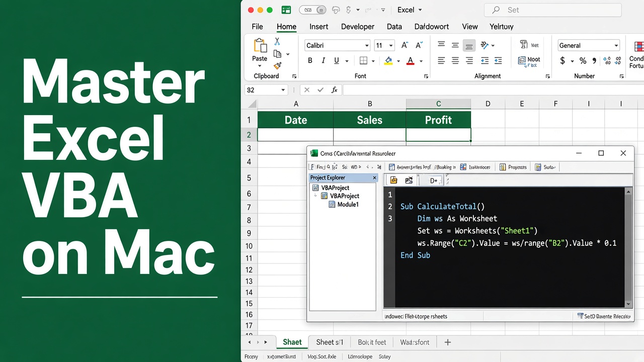Click the Cut scissors icon
Viewport: 644px width, 362px height.
pyautogui.click(x=277, y=41)
